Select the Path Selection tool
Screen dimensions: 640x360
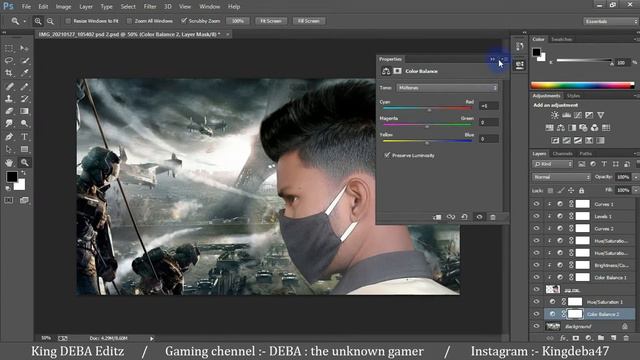9,149
